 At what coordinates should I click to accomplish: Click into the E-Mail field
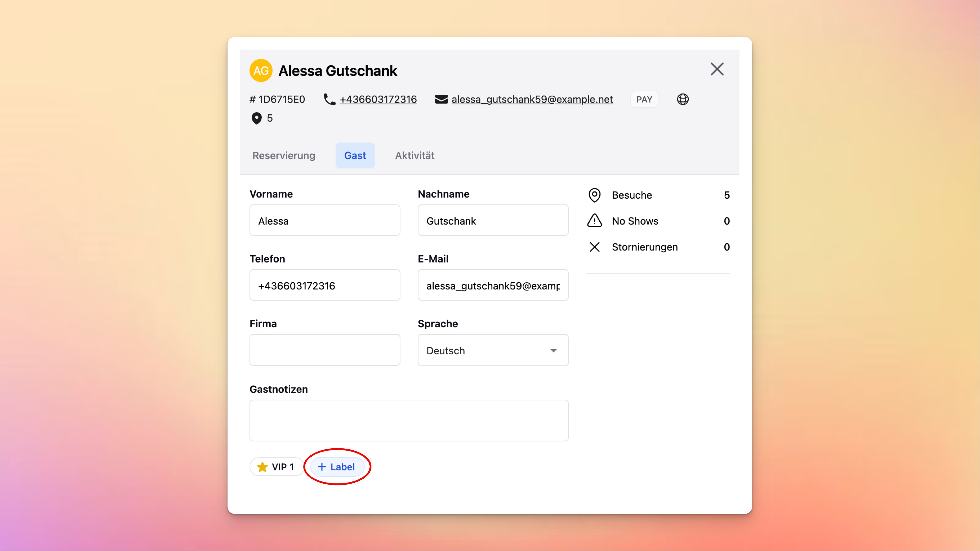[493, 285]
